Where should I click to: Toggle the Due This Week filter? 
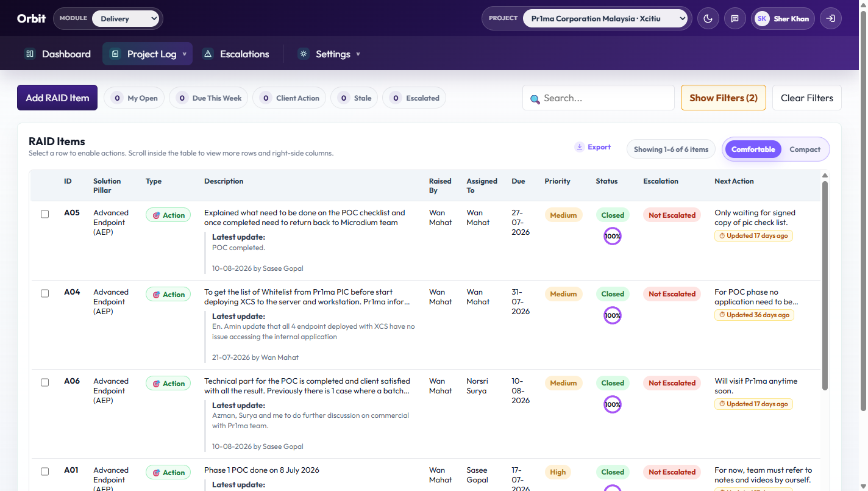pos(208,98)
